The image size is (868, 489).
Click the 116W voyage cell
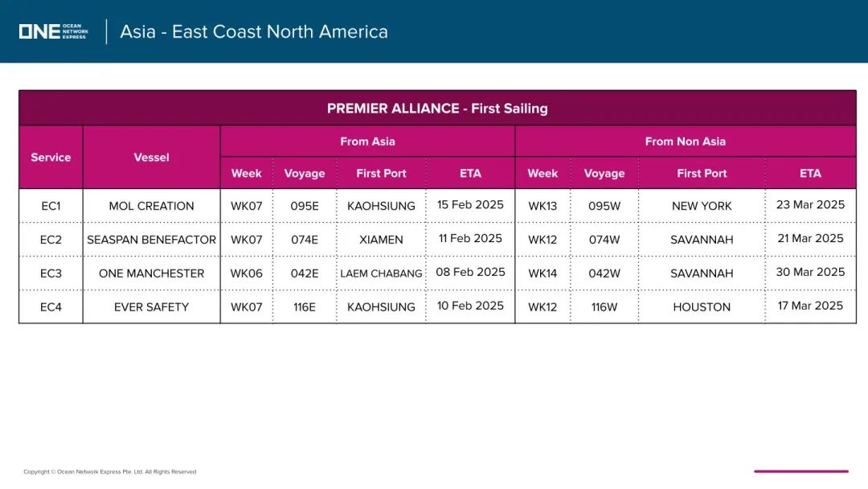click(x=604, y=306)
